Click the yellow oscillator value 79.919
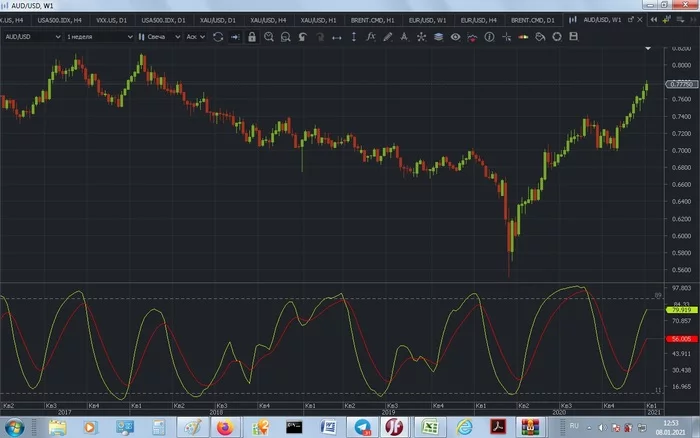The image size is (700, 438). click(x=681, y=309)
